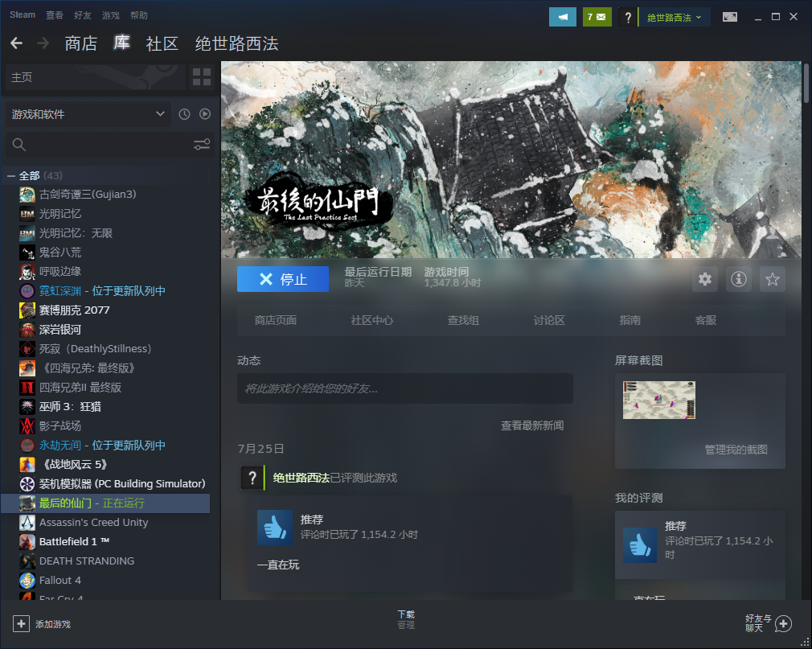The height and width of the screenshot is (649, 812).
Task: Click thumbs-up icon under 我的评测
Action: coord(640,545)
